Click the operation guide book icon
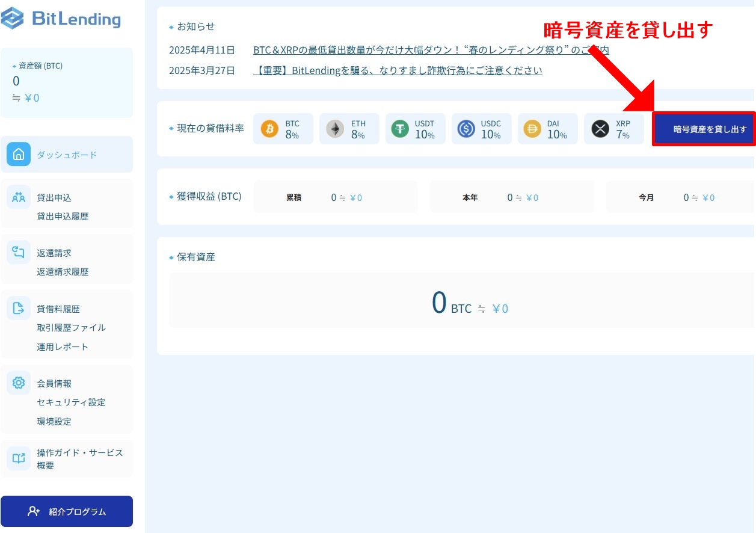Screen dimensions: 756x533 [x=19, y=458]
